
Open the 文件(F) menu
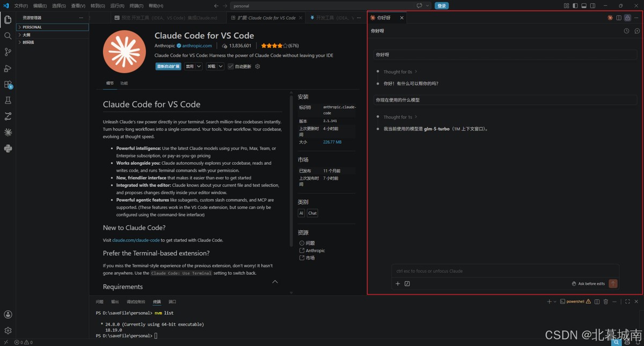pos(21,6)
